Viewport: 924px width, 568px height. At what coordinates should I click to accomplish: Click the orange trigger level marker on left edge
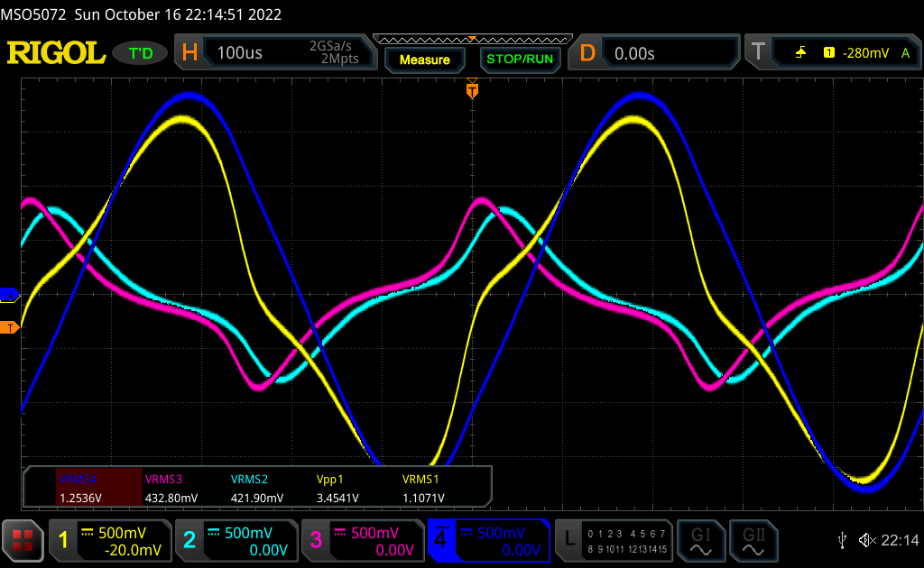[10, 327]
